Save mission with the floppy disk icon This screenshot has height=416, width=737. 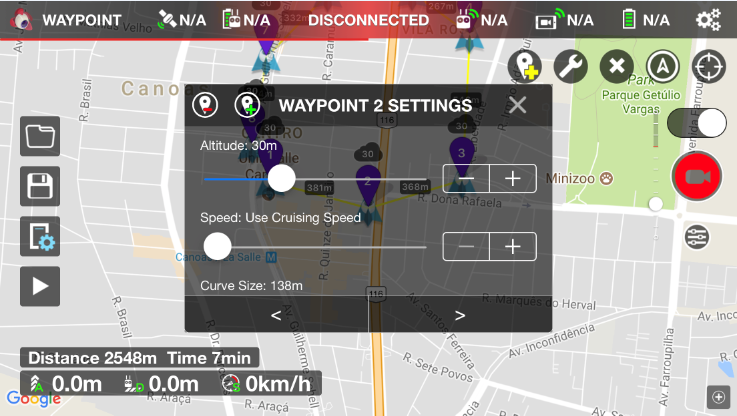pos(40,186)
